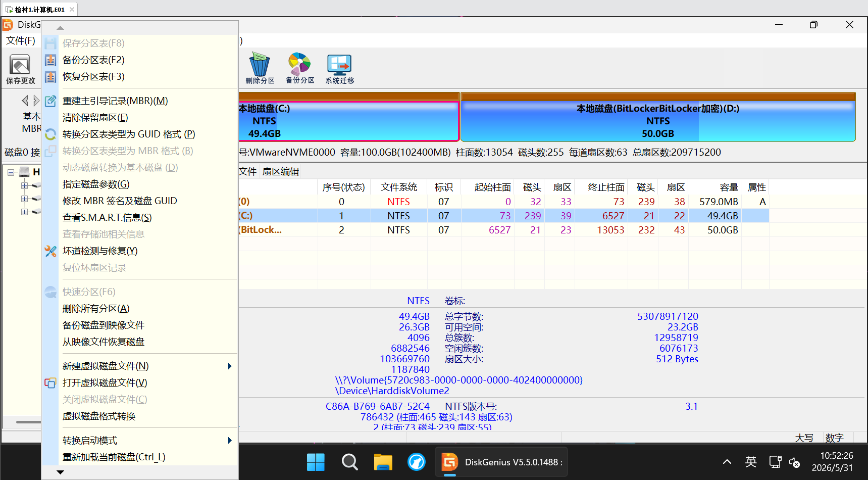Toggle the 英 input method indicator
Viewport: 868px width, 480px height.
751,462
